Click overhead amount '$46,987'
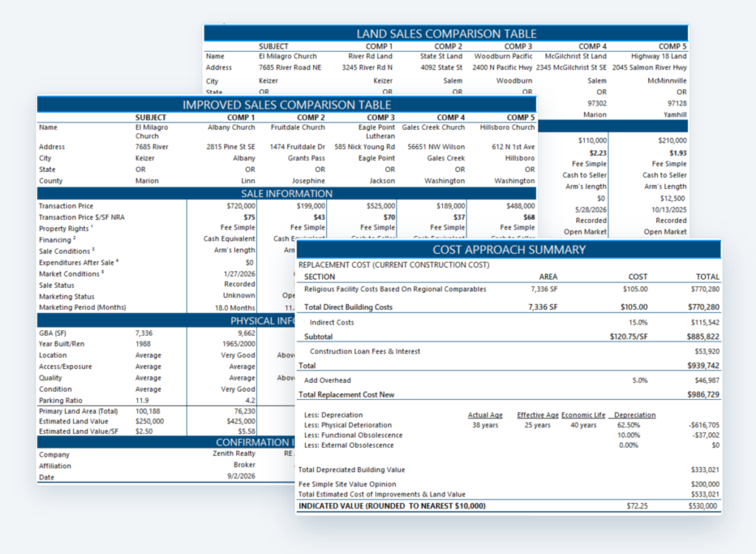This screenshot has height=554, width=756. coord(707,381)
